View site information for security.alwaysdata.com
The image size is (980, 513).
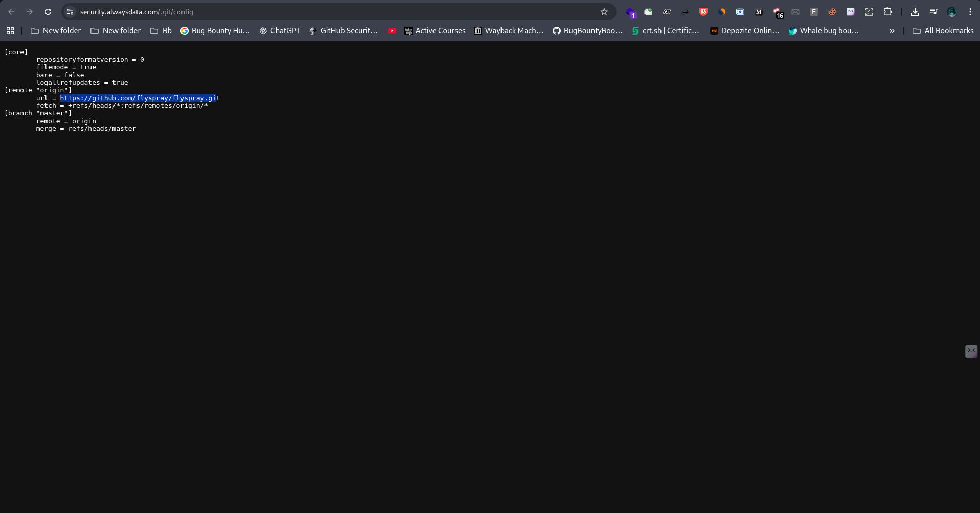[x=70, y=12]
